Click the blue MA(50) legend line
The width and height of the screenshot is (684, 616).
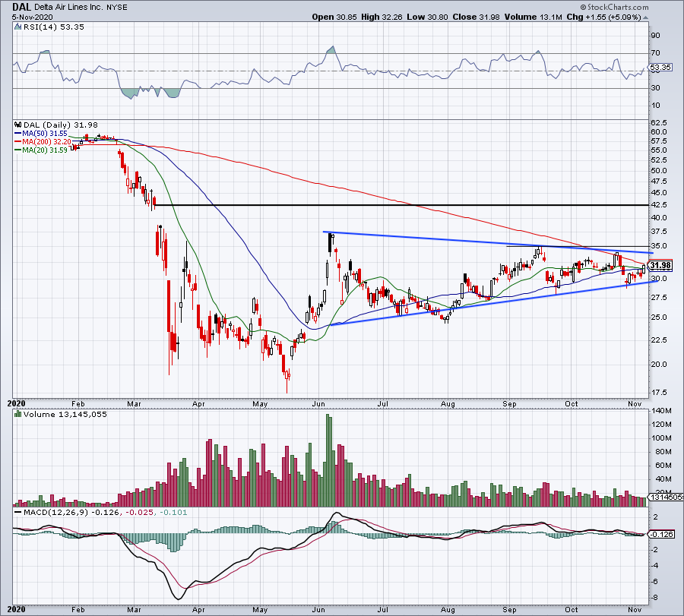tap(18, 134)
